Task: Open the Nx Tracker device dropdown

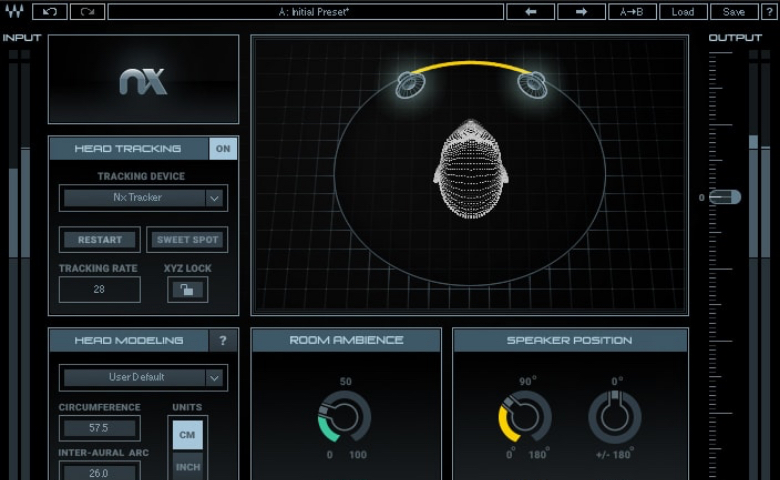Action: (143, 198)
